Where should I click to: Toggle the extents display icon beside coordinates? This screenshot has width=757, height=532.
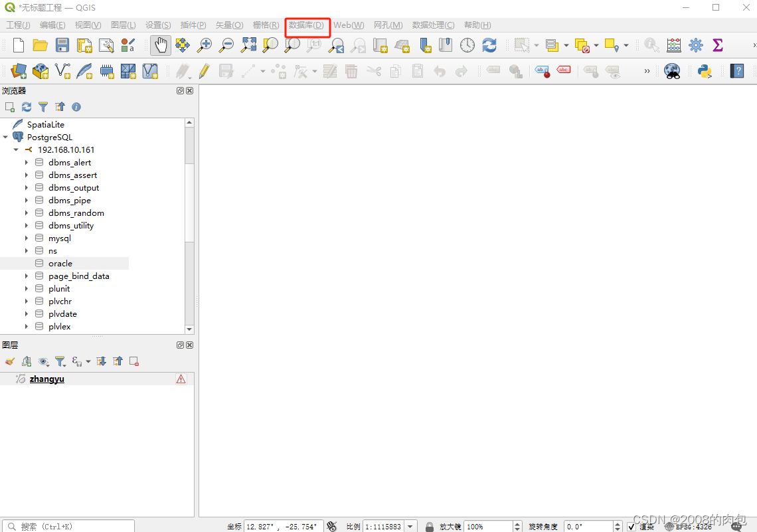(x=331, y=526)
